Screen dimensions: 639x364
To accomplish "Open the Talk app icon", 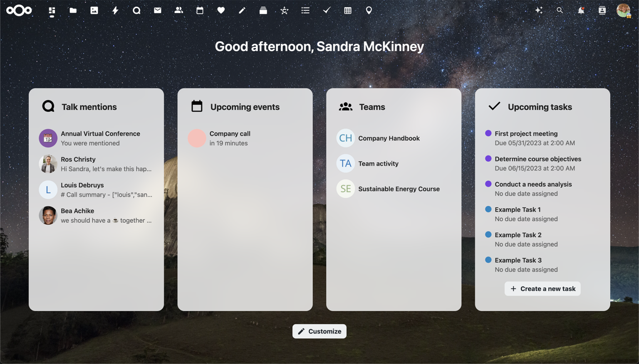I will (x=136, y=10).
